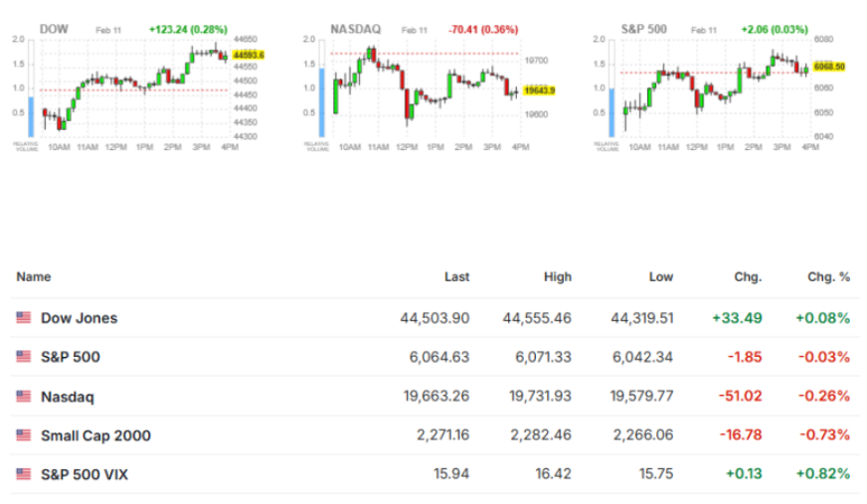Click Nasdaq high value 19,731.93

point(539,397)
